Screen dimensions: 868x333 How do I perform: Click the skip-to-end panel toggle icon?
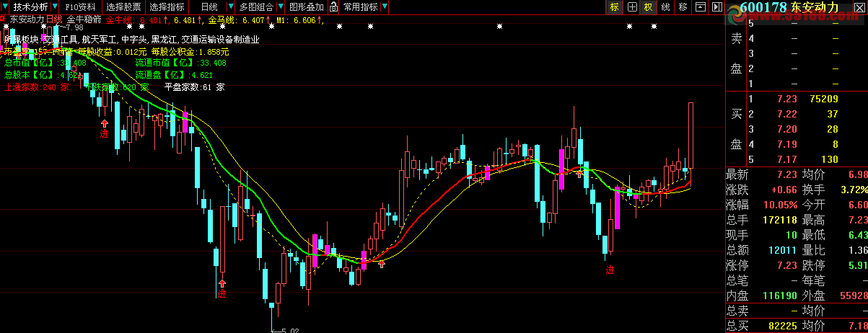716,6
